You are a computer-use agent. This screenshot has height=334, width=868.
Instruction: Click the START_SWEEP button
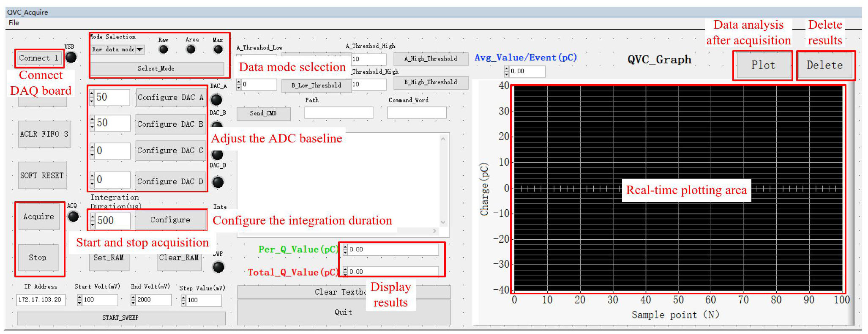point(121,318)
